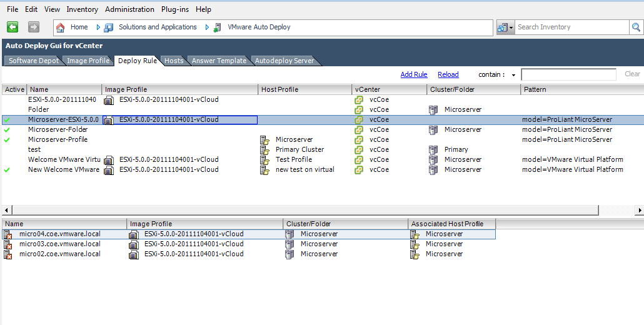Open the contain filter dropdown arrow
This screenshot has height=325, width=644.
pyautogui.click(x=513, y=75)
